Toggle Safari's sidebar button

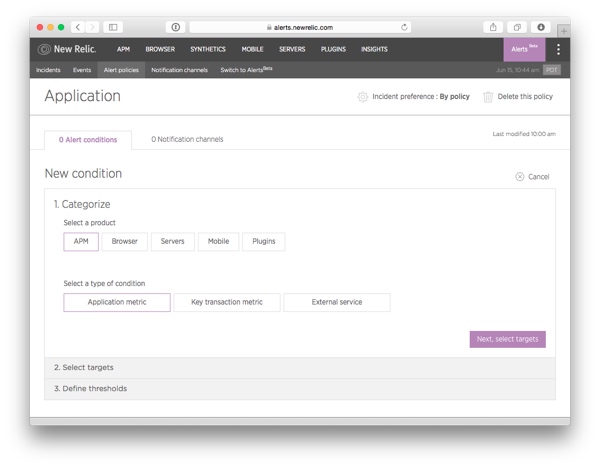click(x=113, y=27)
